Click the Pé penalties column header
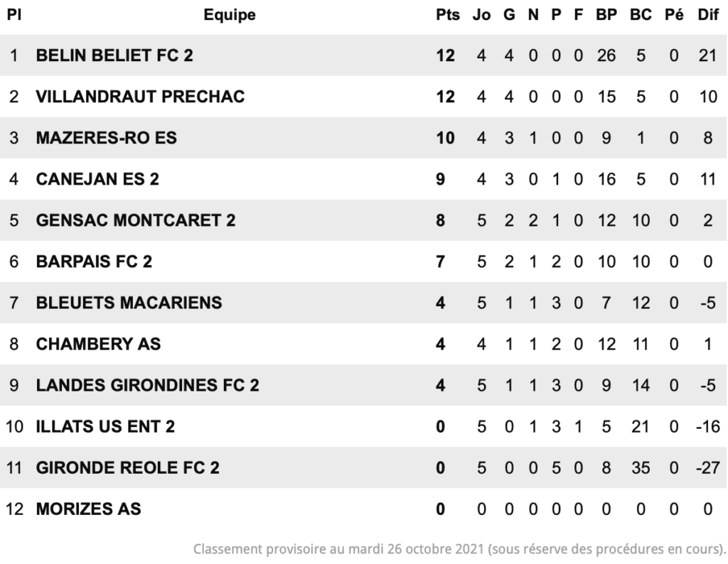The width and height of the screenshot is (728, 564). click(674, 15)
